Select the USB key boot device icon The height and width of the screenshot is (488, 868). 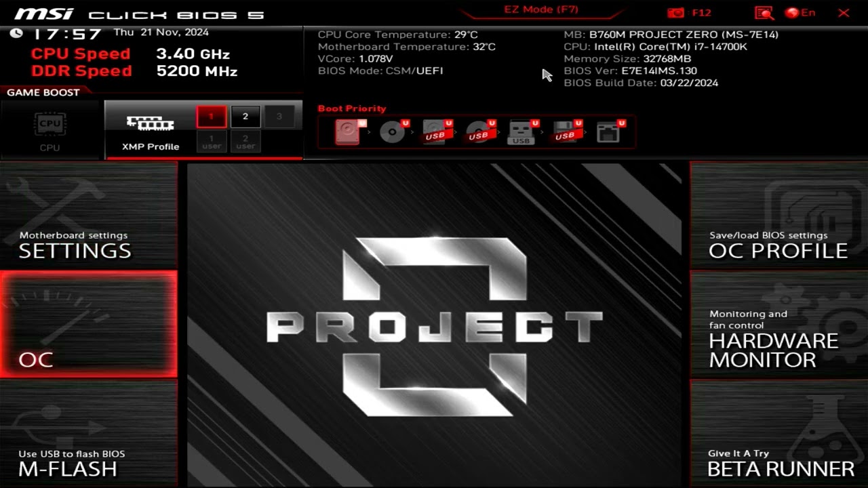522,131
